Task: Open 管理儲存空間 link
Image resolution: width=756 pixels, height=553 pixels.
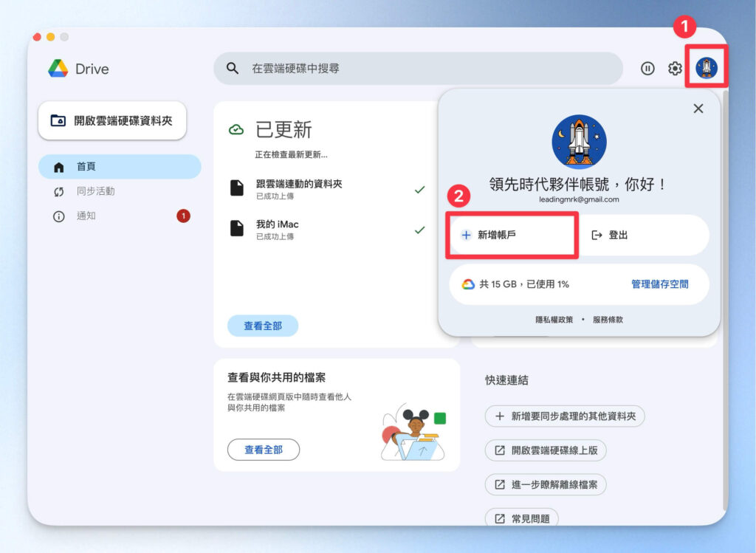Action: click(x=659, y=284)
